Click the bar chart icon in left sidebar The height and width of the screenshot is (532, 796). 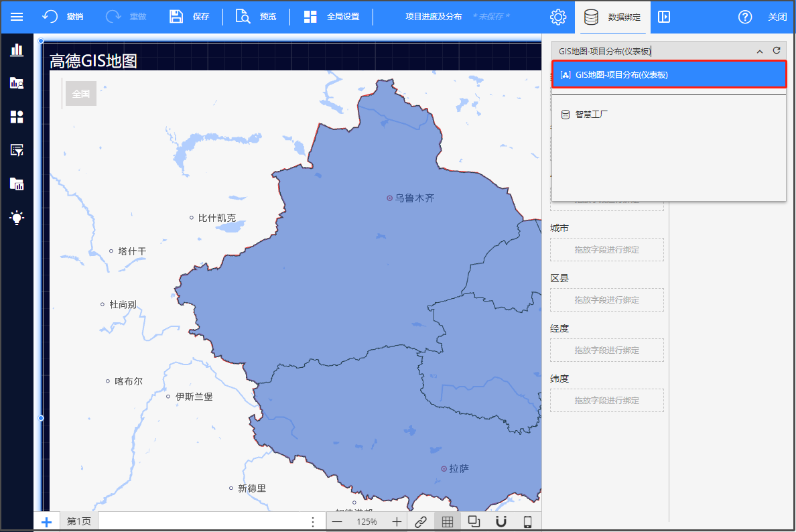click(x=17, y=50)
